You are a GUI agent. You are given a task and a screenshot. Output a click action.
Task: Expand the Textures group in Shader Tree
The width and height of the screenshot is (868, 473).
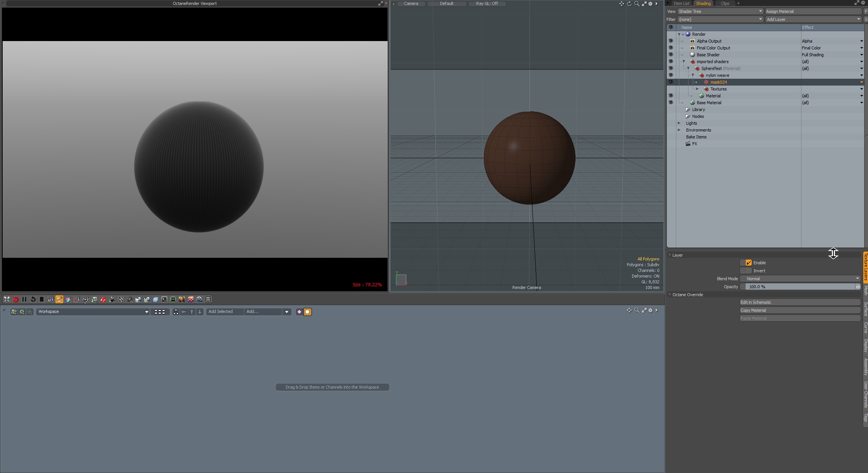[x=697, y=89]
